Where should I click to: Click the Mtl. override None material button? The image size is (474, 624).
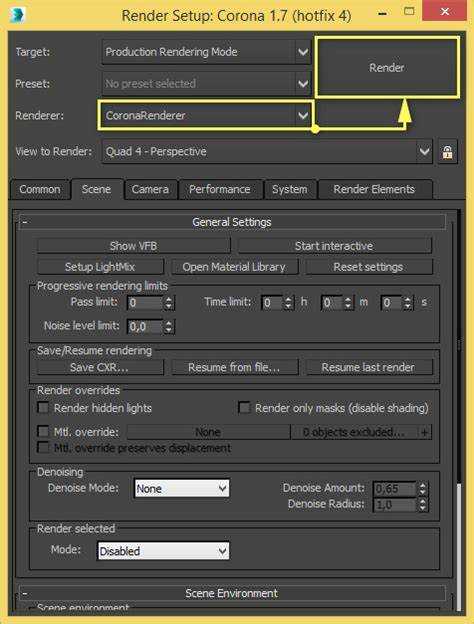(x=209, y=432)
